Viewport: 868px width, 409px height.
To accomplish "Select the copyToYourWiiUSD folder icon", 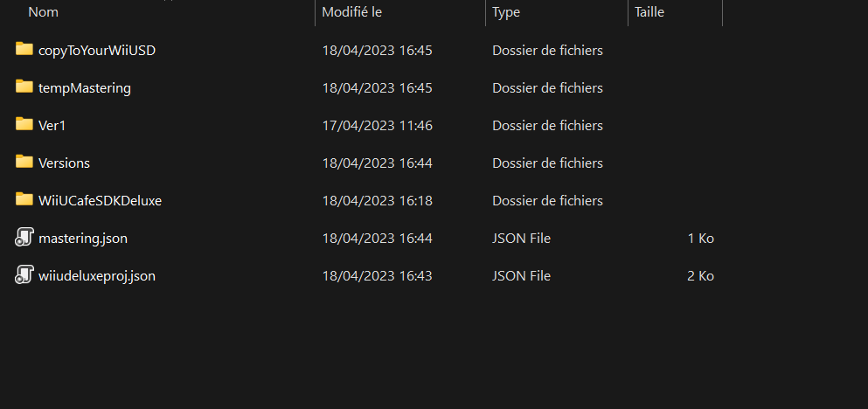I will click(x=24, y=49).
